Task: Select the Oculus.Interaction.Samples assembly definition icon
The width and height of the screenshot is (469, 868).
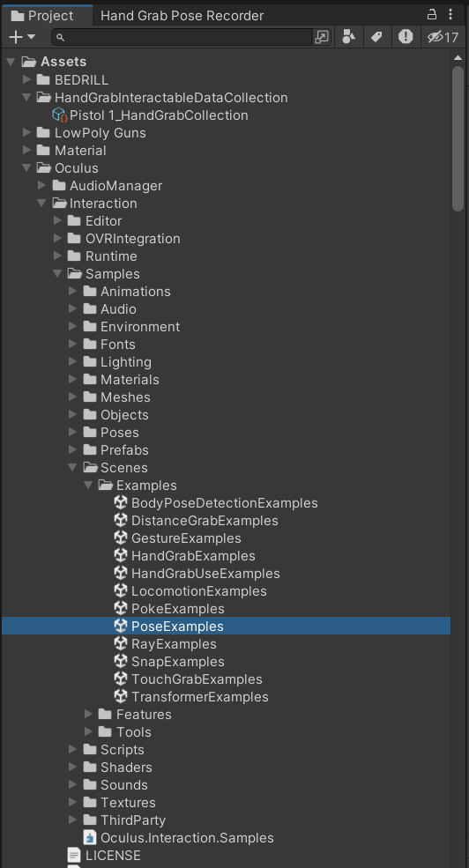Action: pyautogui.click(x=90, y=837)
